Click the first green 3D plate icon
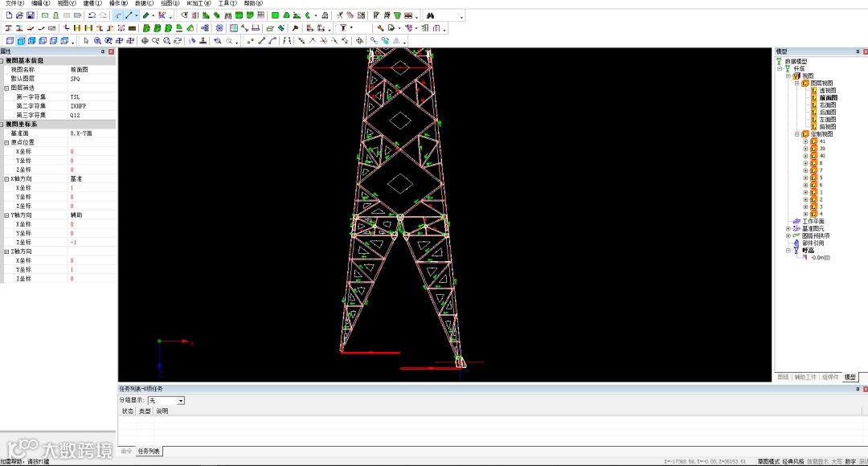The width and height of the screenshot is (868, 466). coord(146,27)
